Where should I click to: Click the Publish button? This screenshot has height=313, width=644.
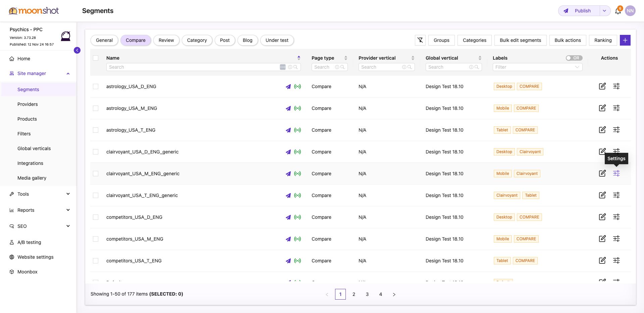coord(579,11)
